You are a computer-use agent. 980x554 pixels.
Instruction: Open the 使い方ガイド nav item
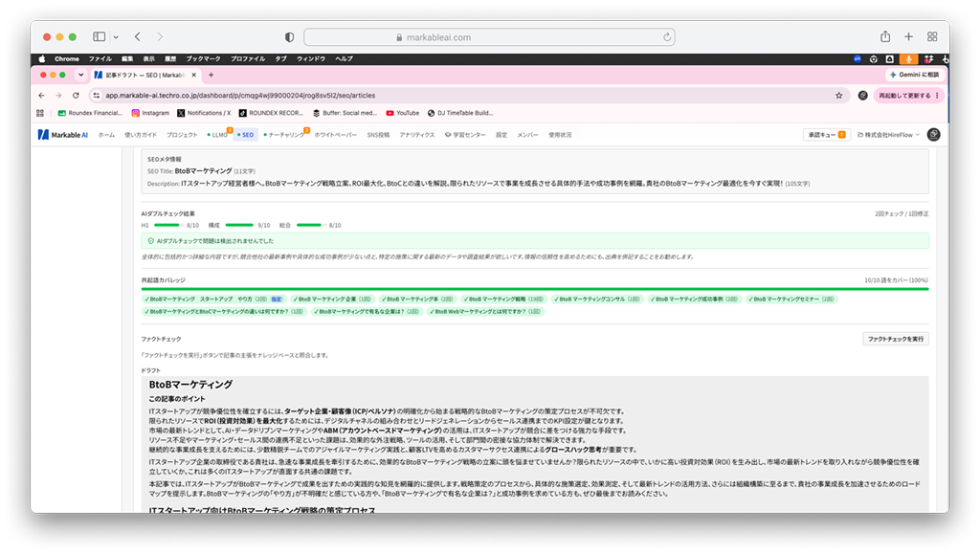click(x=141, y=135)
